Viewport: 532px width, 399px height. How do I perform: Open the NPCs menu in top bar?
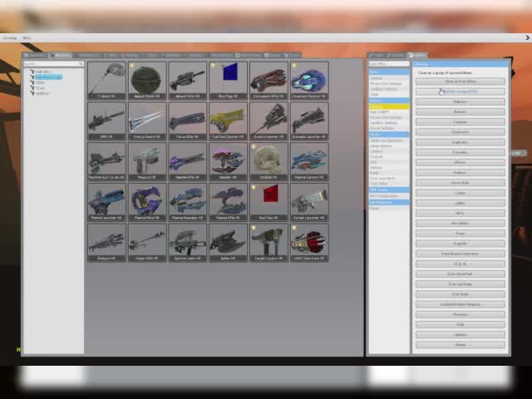(27, 38)
